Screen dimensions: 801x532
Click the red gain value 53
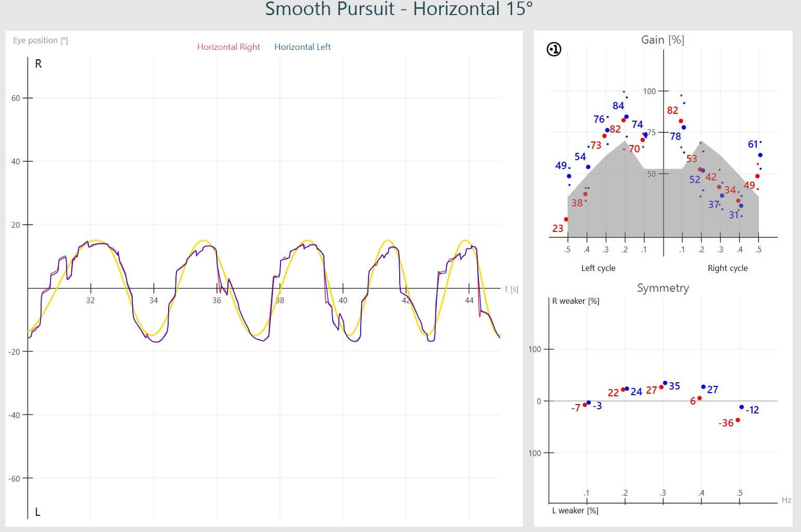point(692,159)
